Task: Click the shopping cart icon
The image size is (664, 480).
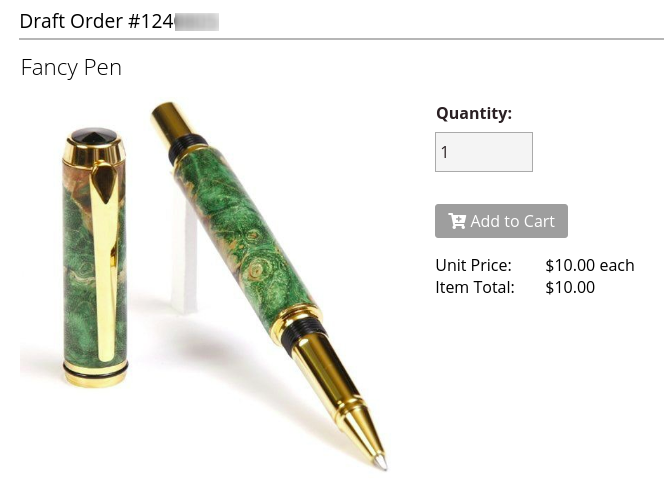Action: 457,221
